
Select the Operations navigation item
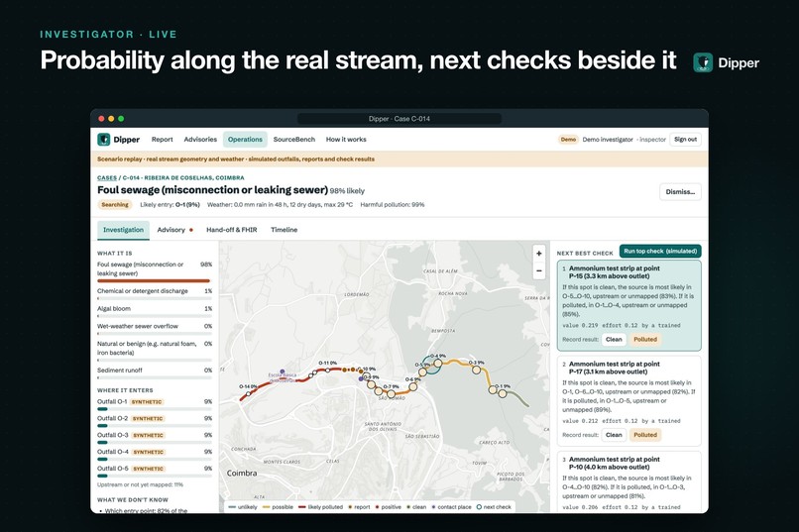(x=245, y=140)
